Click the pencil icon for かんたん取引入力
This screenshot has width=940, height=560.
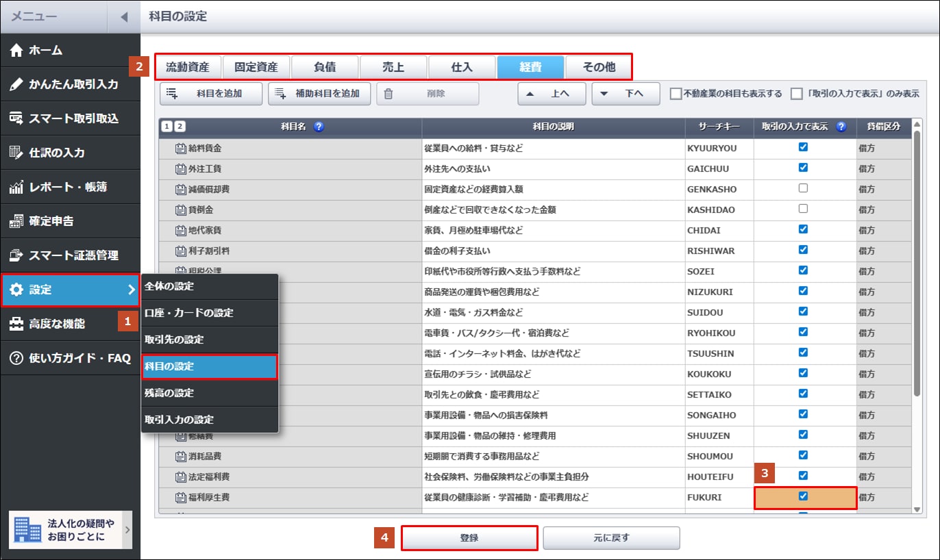16,84
